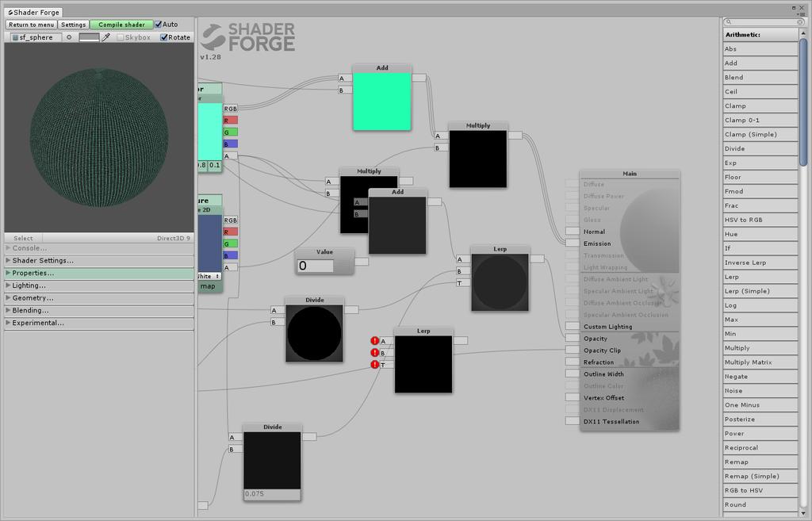Screen dimensions: 812x521
Task: Enable the Skybox checkbox
Action: pyautogui.click(x=121, y=37)
